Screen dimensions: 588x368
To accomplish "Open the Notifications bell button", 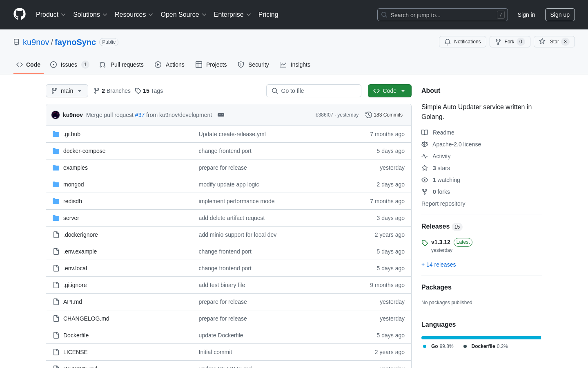I will click(x=462, y=42).
